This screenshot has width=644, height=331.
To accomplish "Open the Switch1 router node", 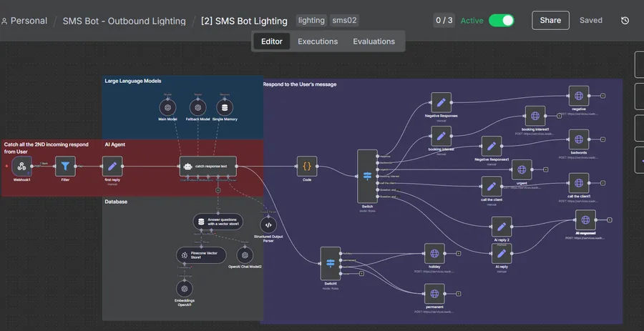I will click(x=330, y=263).
